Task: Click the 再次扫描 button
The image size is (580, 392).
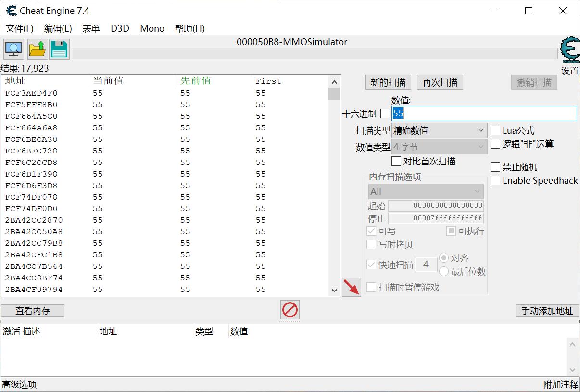Action: [440, 82]
